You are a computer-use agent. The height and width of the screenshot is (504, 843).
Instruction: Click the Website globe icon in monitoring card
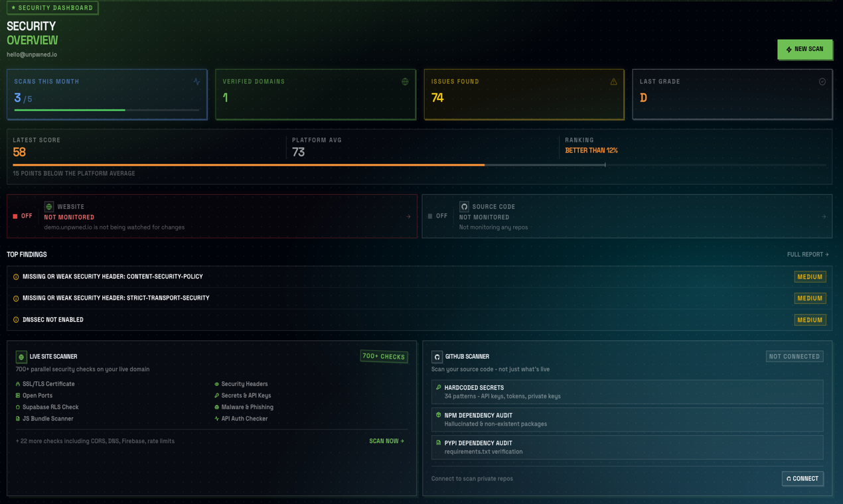coord(49,207)
